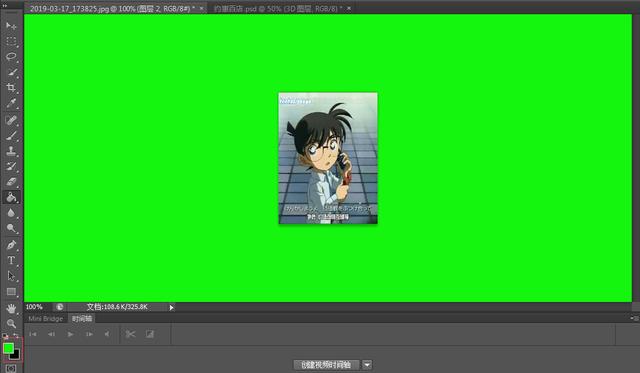Select the Clone Stamp tool
The width and height of the screenshot is (640, 373).
[11, 151]
